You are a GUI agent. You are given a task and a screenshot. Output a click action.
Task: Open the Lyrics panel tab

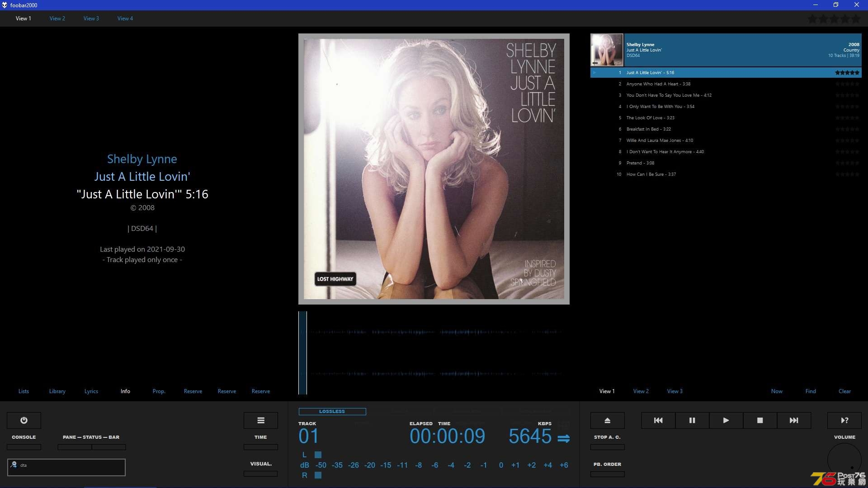pos(91,391)
